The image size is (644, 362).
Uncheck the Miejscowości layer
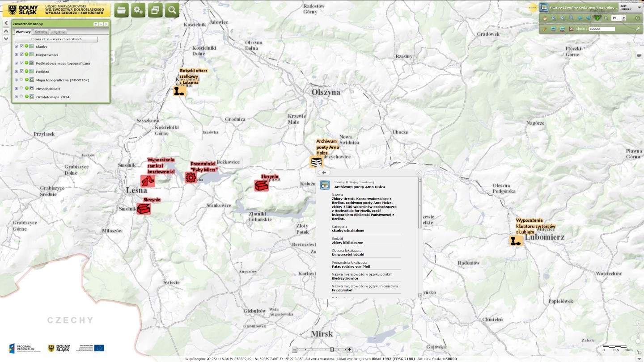coord(21,55)
